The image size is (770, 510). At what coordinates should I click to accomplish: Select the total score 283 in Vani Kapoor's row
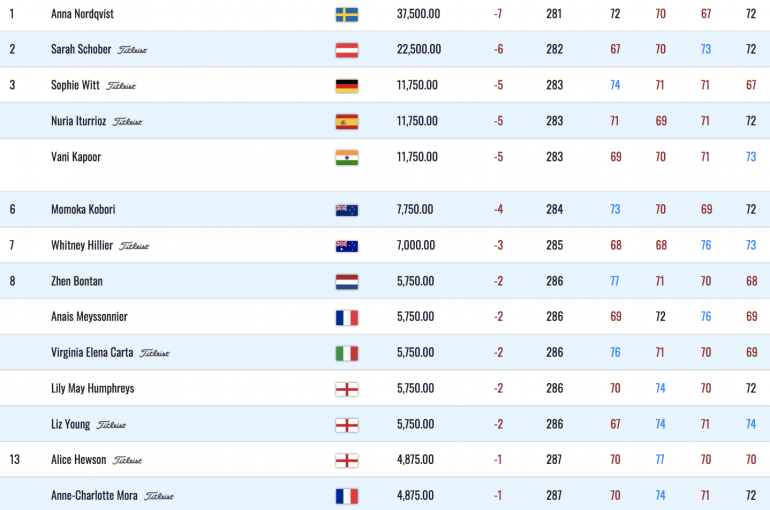click(554, 157)
